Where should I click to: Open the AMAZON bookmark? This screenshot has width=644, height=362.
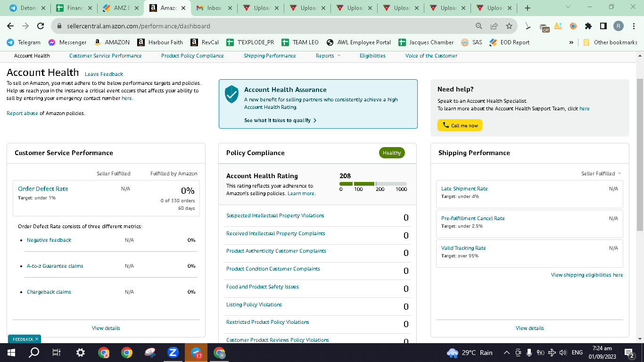[x=112, y=42]
